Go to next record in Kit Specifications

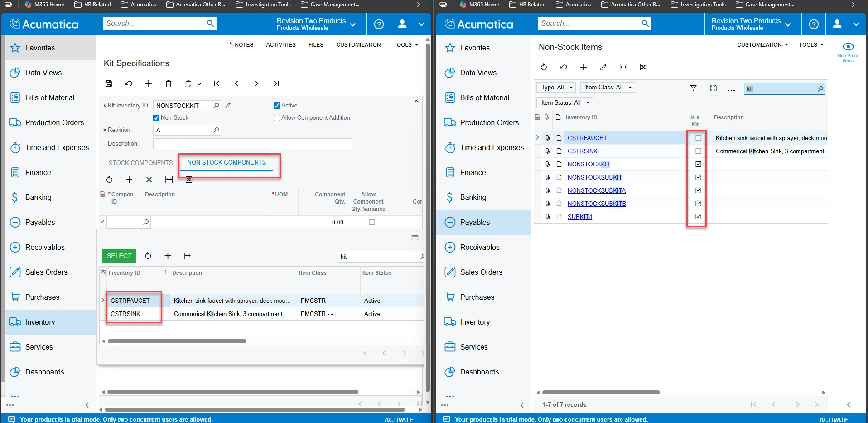(256, 83)
